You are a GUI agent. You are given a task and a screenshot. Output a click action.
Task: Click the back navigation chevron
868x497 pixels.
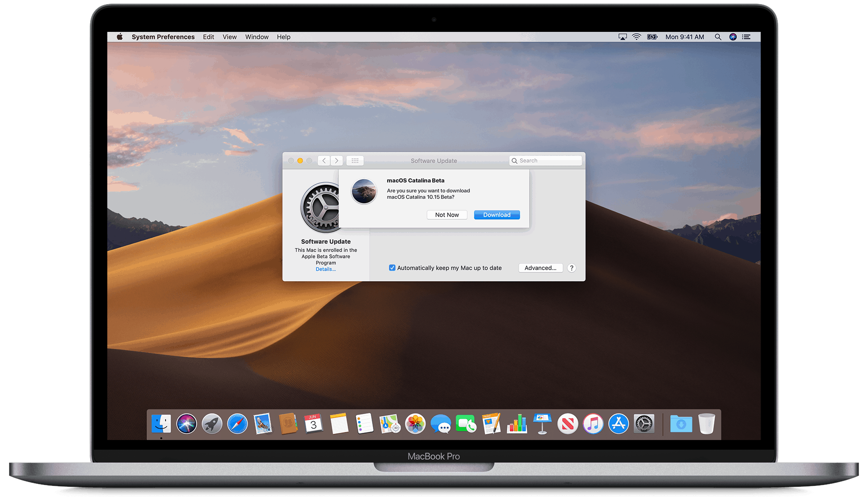[x=324, y=161]
